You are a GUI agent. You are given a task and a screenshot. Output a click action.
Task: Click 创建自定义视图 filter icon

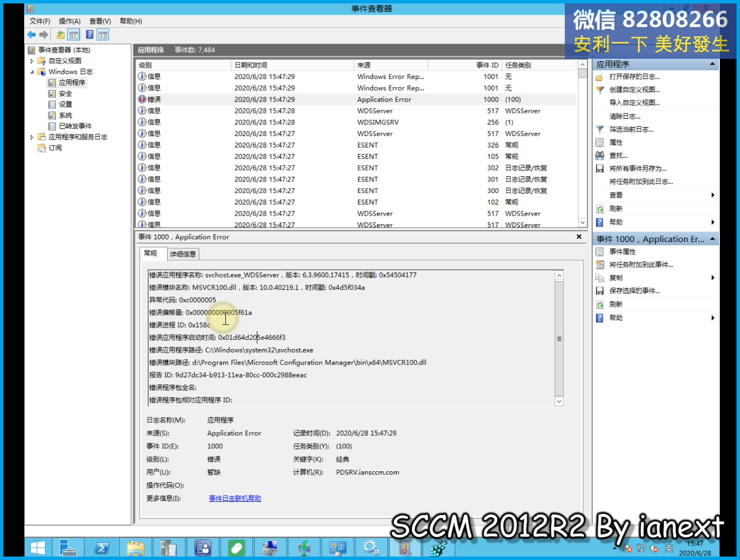(600, 90)
